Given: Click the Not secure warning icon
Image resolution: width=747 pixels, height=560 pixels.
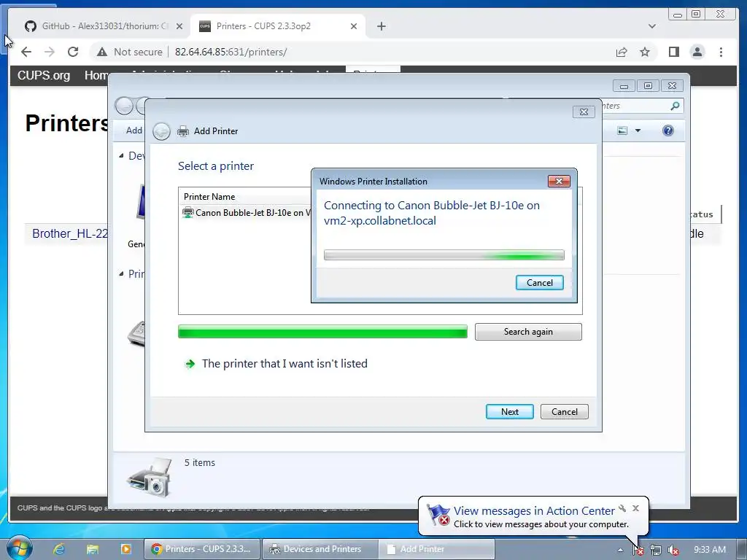Looking at the screenshot, I should [x=101, y=52].
